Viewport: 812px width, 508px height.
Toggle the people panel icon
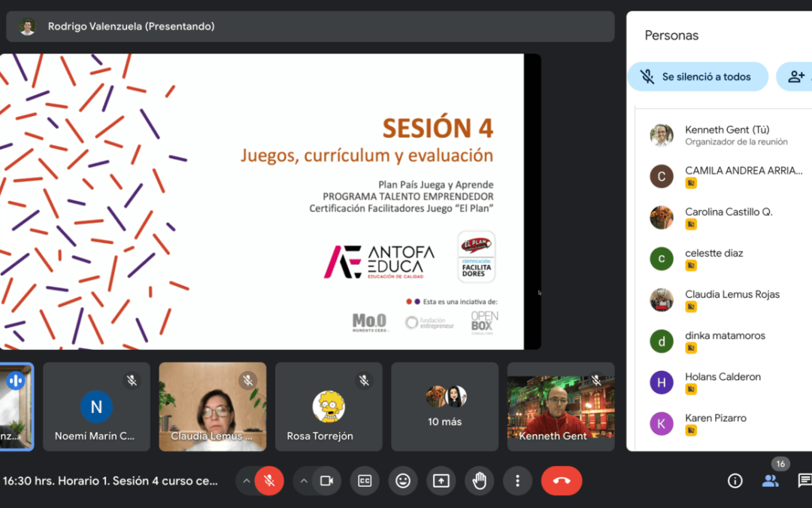(770, 481)
